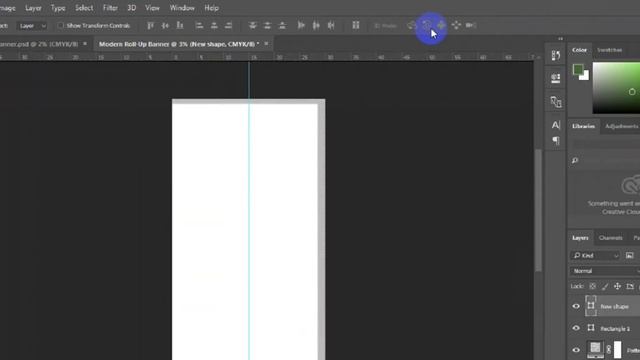
Task: Switch to the Adjustments tab
Action: 621,126
